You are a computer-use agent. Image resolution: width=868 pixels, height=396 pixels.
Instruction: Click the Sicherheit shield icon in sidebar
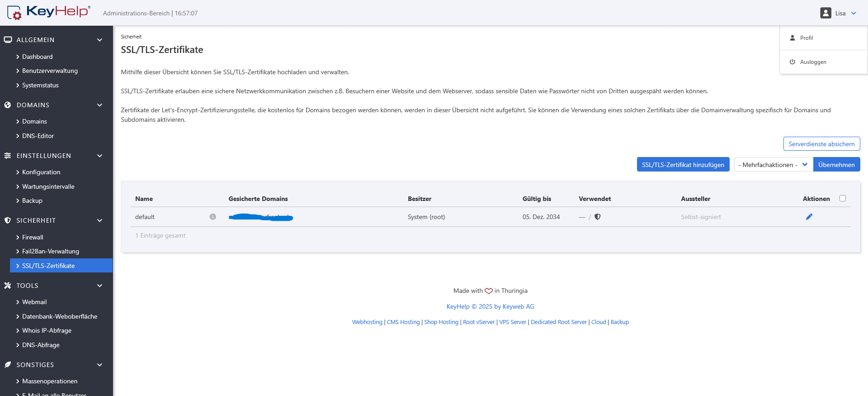[8, 220]
